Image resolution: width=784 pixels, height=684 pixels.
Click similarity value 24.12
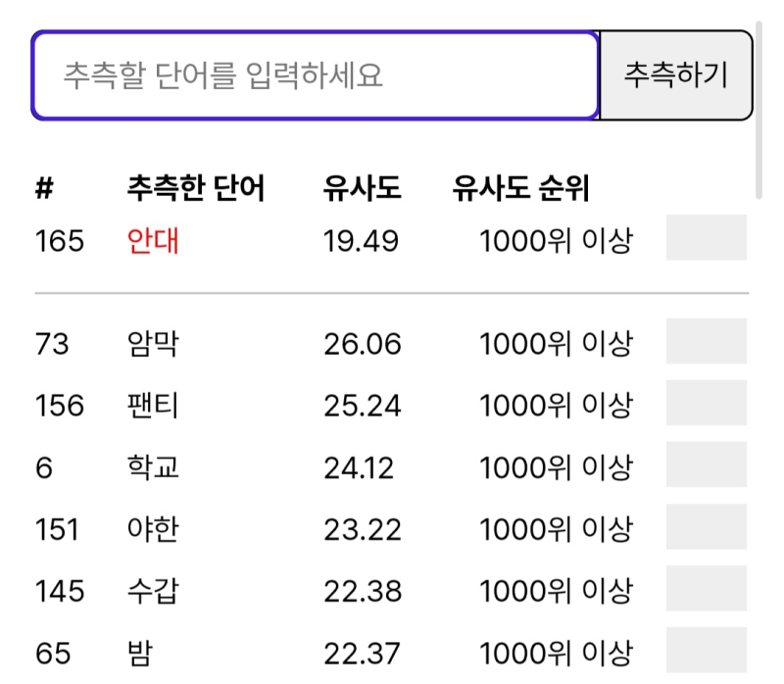click(359, 468)
